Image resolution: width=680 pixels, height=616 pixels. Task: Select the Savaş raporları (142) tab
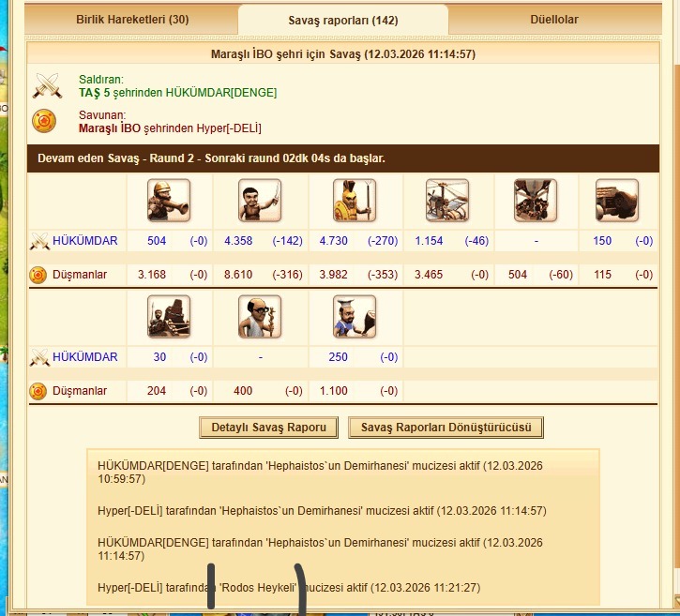click(x=343, y=20)
